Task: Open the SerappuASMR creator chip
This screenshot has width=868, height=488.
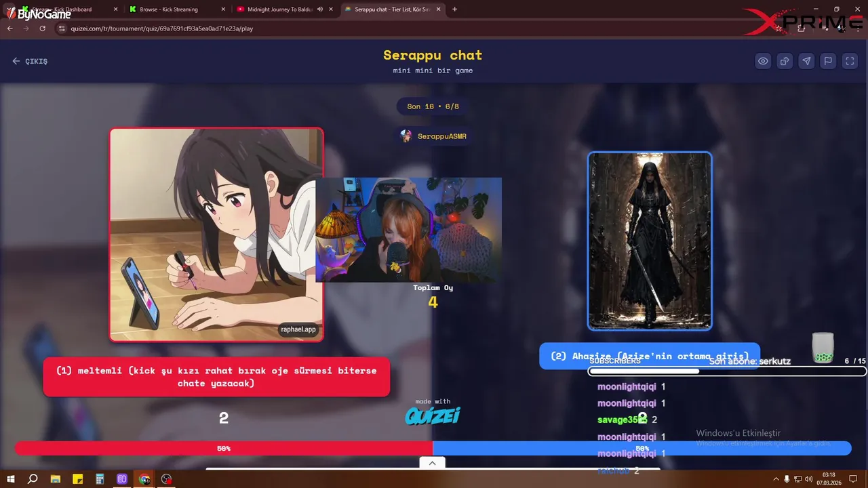Action: 433,136
